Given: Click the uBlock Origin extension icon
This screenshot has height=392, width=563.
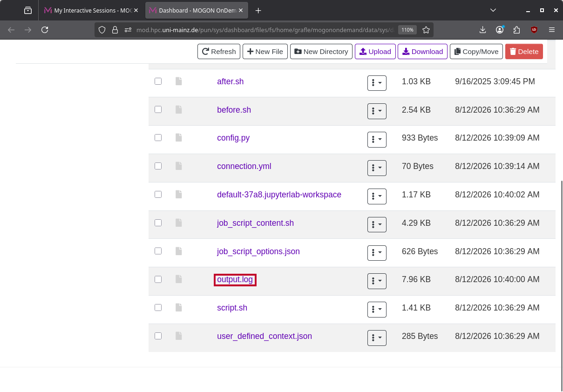Looking at the screenshot, I should tap(534, 30).
